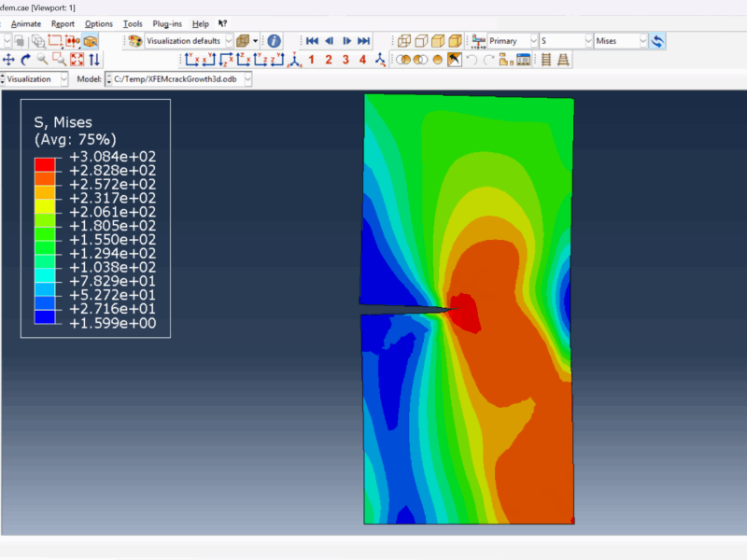Click the redo display group arrow
The height and width of the screenshot is (560, 747).
pos(488,60)
